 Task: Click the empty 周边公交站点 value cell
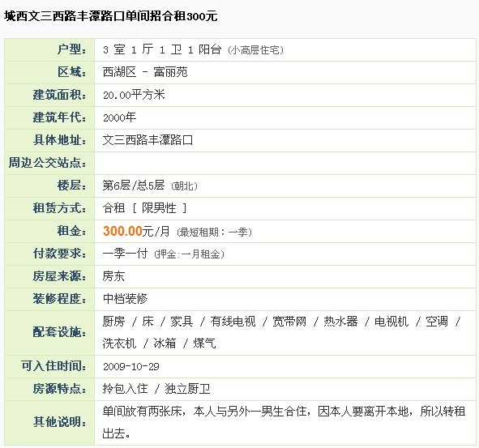[285, 163]
